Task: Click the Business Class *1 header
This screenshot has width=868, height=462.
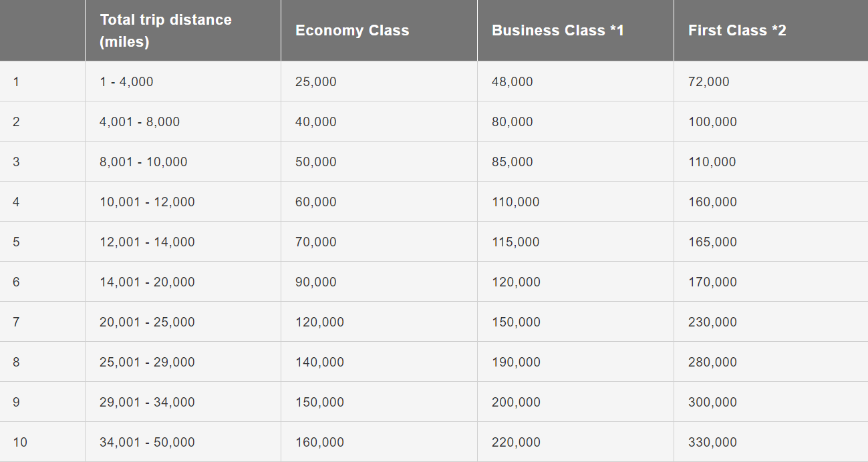Action: (x=557, y=31)
